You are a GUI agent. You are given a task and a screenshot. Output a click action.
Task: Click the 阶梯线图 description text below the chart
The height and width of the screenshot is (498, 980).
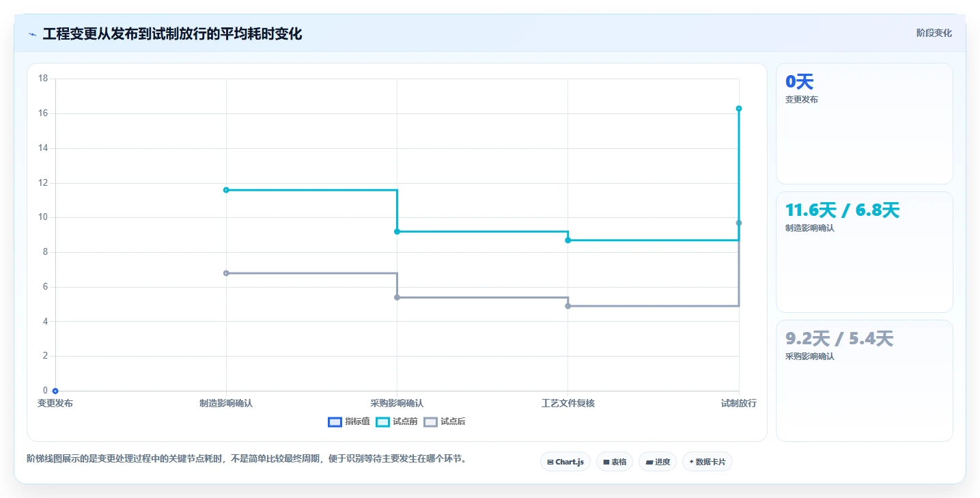click(249, 459)
